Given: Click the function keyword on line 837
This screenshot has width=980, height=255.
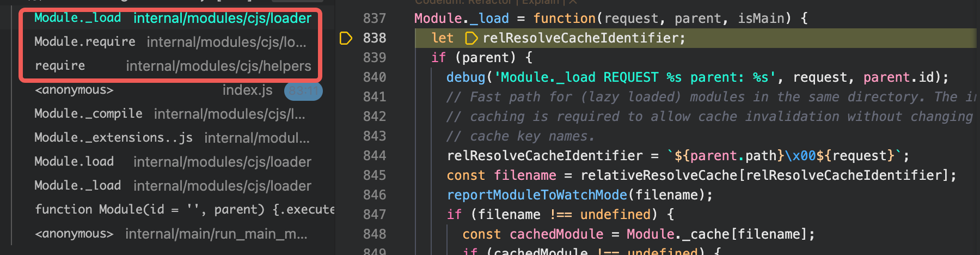Looking at the screenshot, I should click(565, 19).
